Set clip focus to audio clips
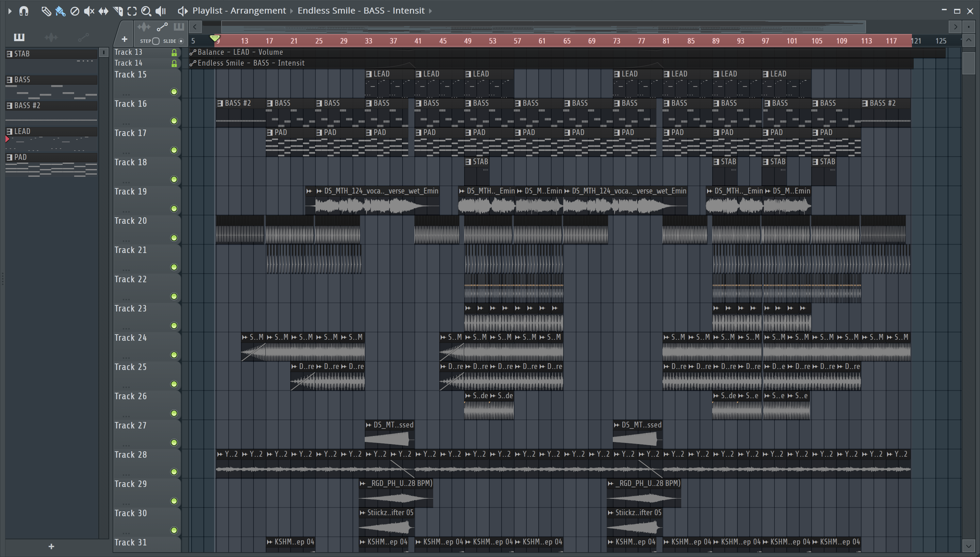 coord(144,27)
